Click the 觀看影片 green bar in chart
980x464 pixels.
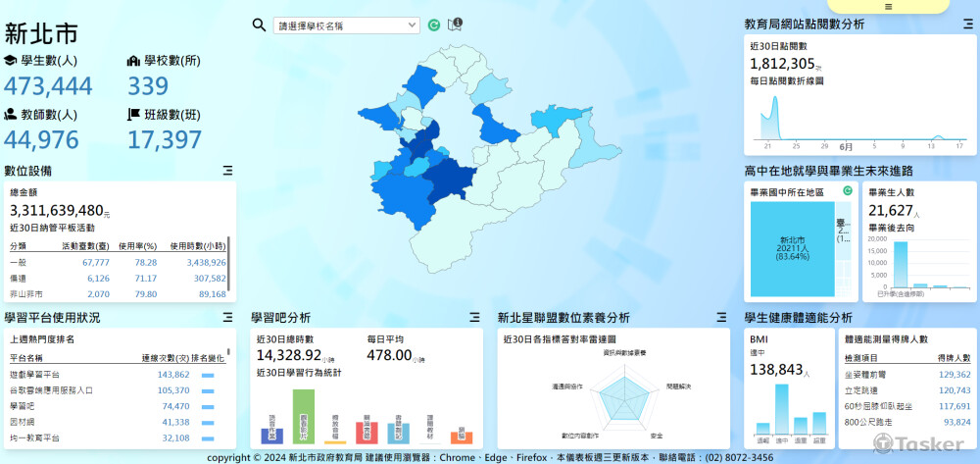point(304,416)
